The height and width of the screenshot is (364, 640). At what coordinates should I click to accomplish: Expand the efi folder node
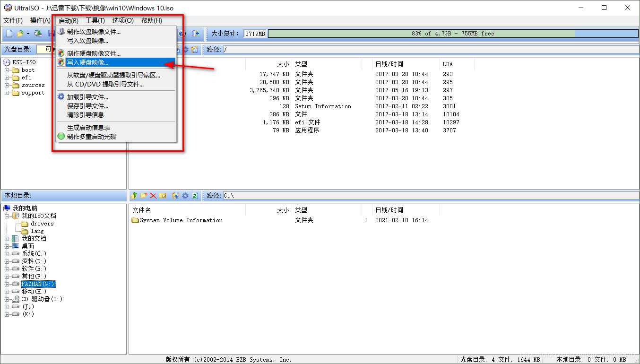[x=7, y=78]
